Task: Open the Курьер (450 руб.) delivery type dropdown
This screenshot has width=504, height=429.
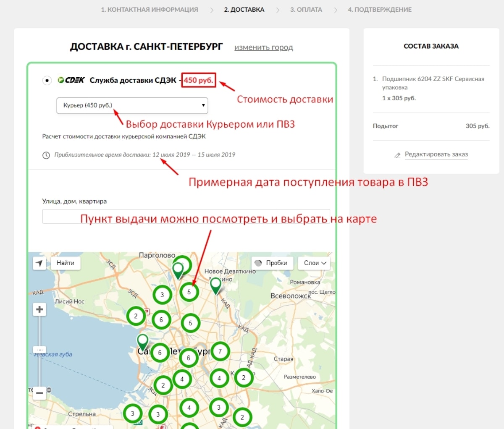Action: pyautogui.click(x=132, y=105)
